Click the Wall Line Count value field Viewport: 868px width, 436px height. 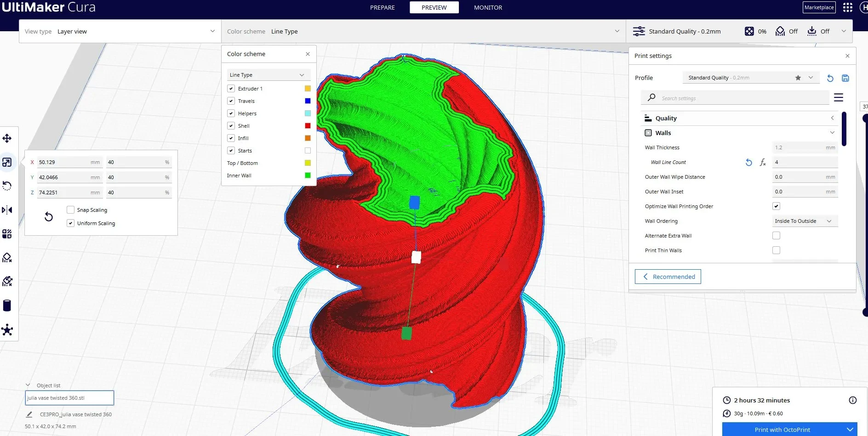(805, 162)
